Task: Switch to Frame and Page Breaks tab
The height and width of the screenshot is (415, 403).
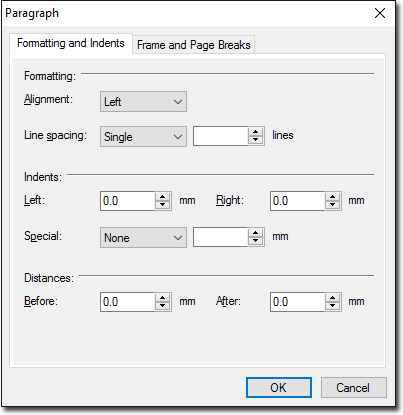Action: pyautogui.click(x=194, y=45)
